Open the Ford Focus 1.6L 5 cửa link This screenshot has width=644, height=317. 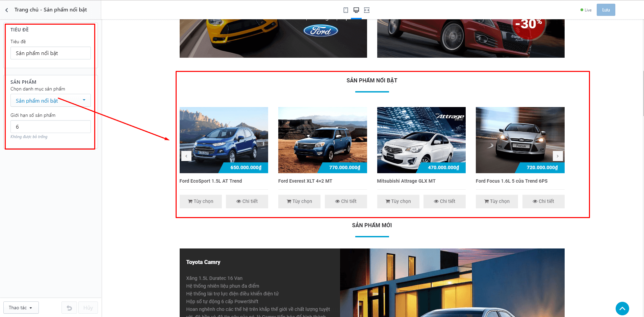pyautogui.click(x=512, y=181)
